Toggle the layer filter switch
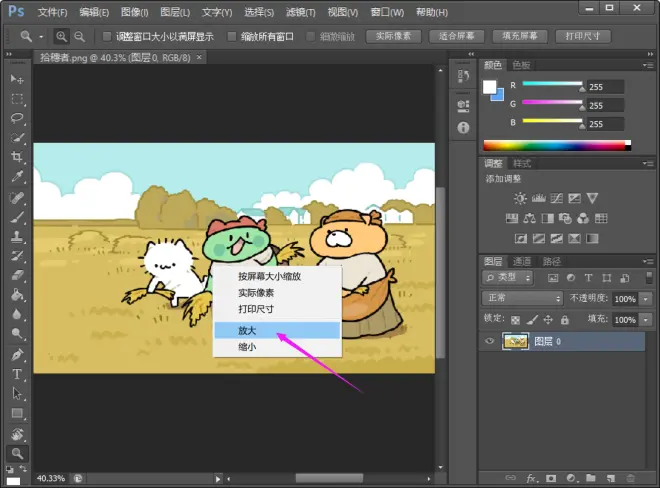The height and width of the screenshot is (488, 660). tap(649, 277)
